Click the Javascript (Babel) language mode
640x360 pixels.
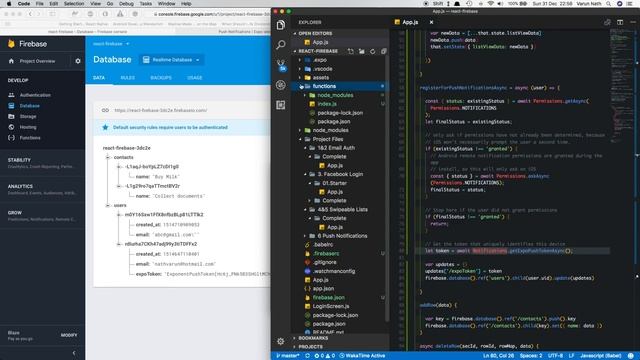600,356
